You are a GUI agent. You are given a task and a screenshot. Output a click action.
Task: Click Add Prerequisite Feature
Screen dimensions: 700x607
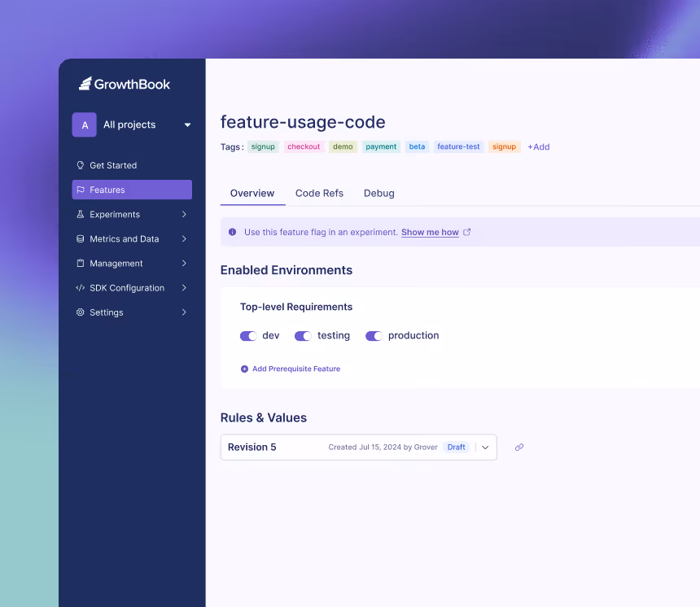tap(291, 369)
